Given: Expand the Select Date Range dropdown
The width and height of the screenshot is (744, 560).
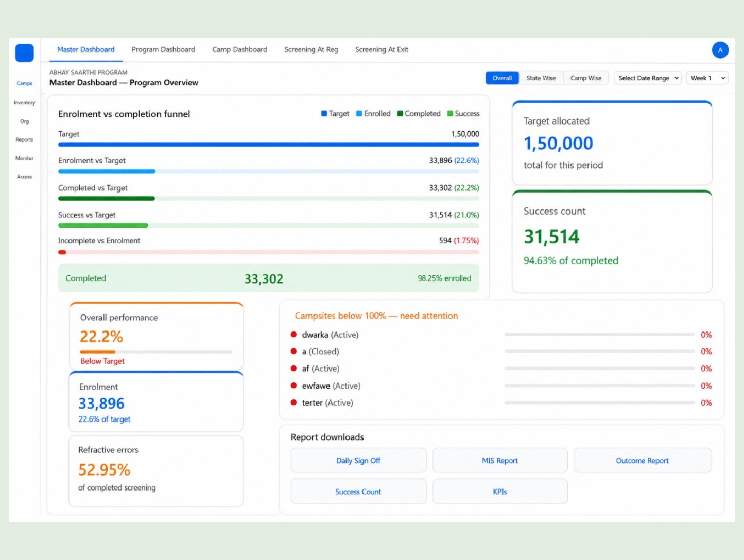Looking at the screenshot, I should click(648, 78).
